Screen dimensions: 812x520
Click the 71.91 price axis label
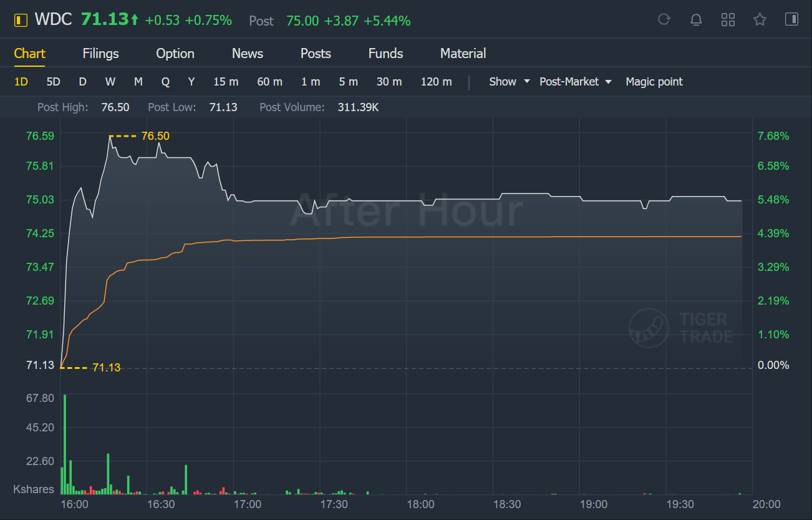(40, 335)
